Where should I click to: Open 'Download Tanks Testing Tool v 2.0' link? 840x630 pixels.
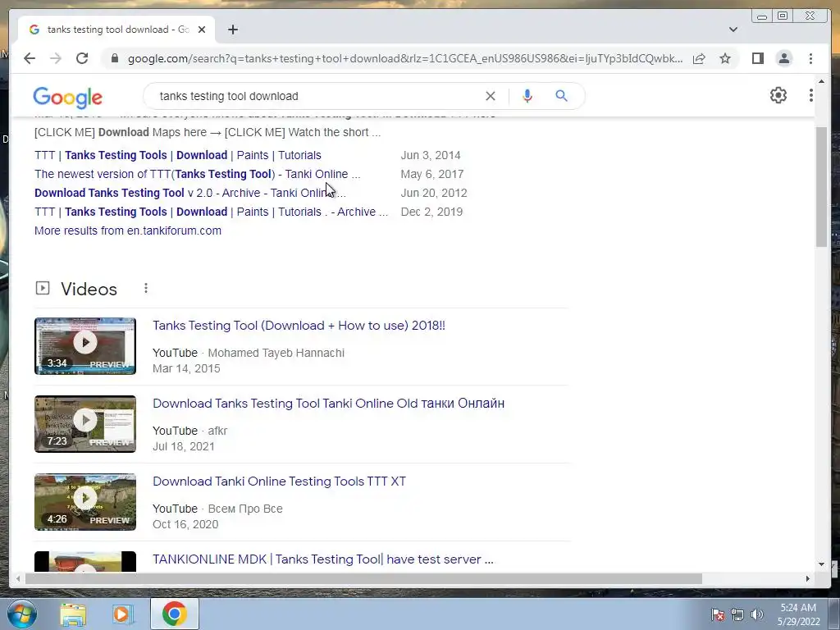click(x=190, y=193)
